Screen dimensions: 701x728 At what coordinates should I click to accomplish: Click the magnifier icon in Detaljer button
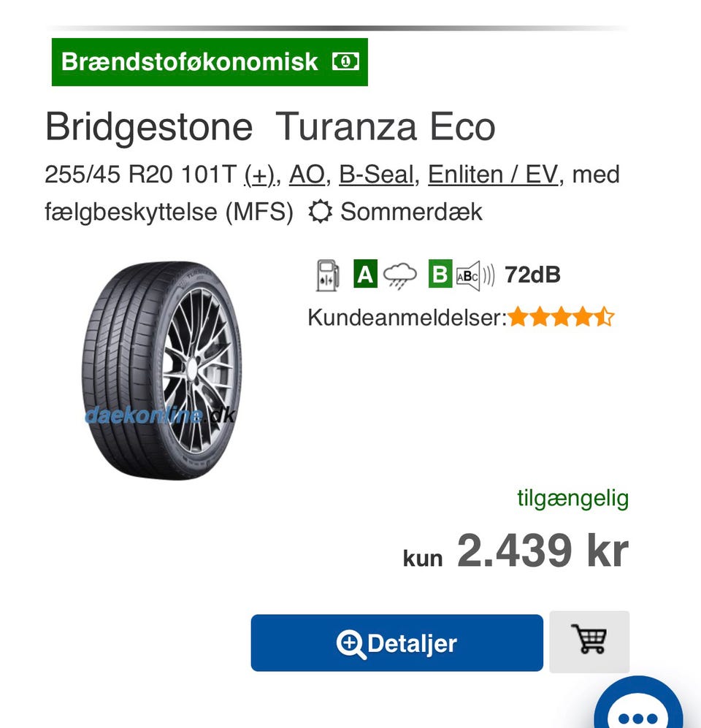coord(350,644)
